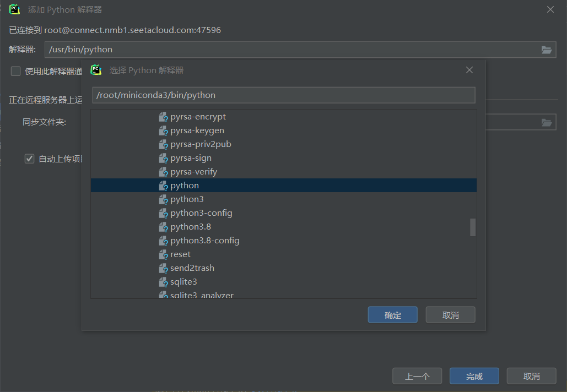Image resolution: width=567 pixels, height=392 pixels.
Task: Select the sqlite3 file name
Action: click(183, 281)
